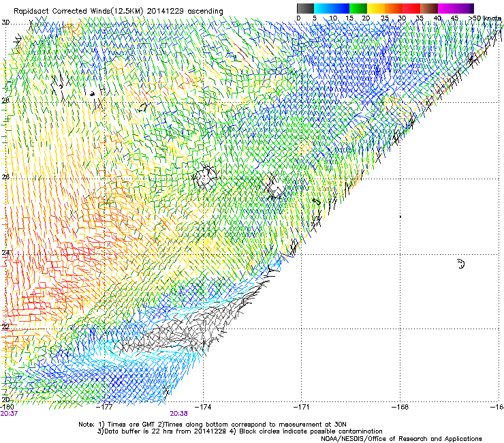Click the latitude label '24'
Screen dimensions: 504x443
click(x=5, y=253)
